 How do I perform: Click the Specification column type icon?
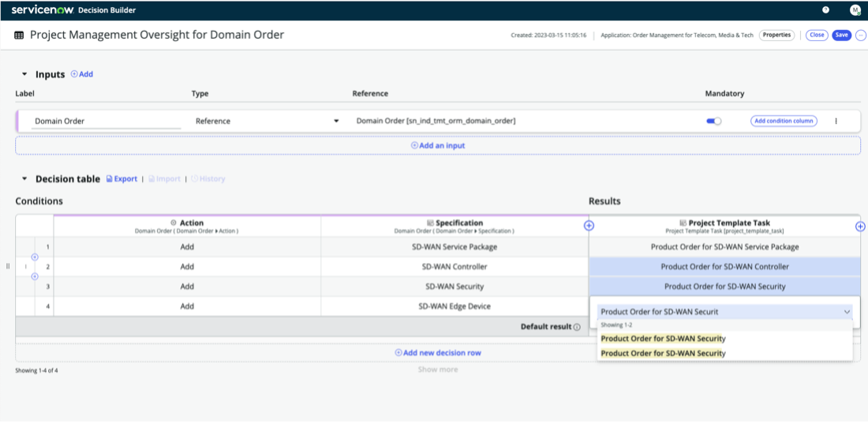(430, 223)
